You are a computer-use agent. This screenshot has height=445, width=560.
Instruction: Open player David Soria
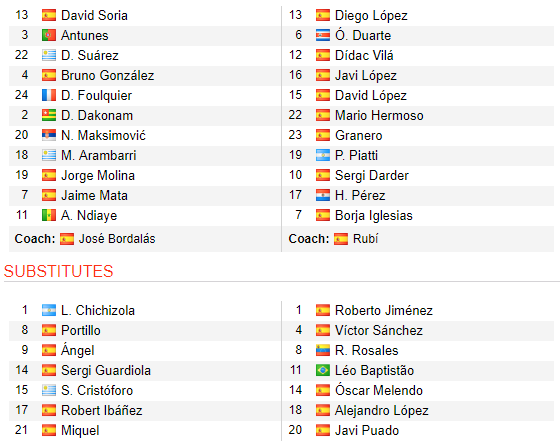(x=94, y=15)
